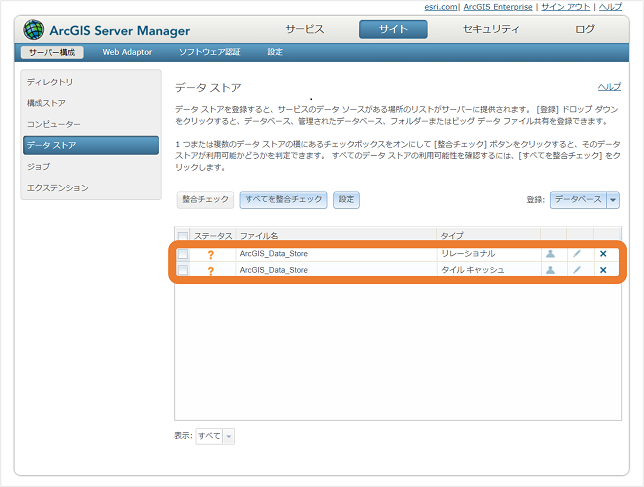644x487 pixels.
Task: Open the ArcGIS Enterprise link
Action: (498, 7)
